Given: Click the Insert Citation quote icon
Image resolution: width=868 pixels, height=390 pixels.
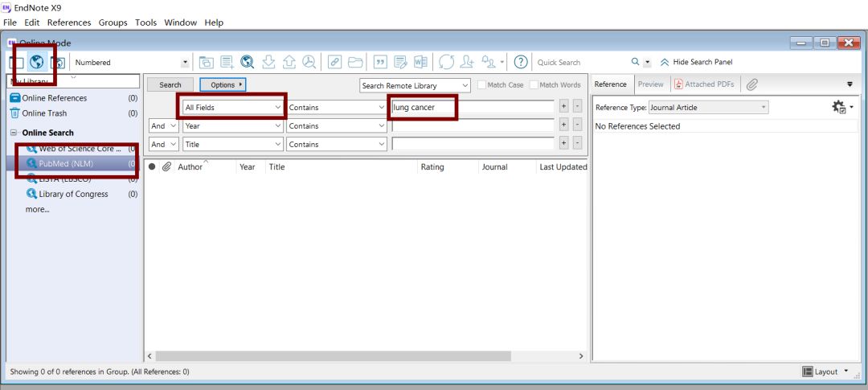Looking at the screenshot, I should [380, 62].
